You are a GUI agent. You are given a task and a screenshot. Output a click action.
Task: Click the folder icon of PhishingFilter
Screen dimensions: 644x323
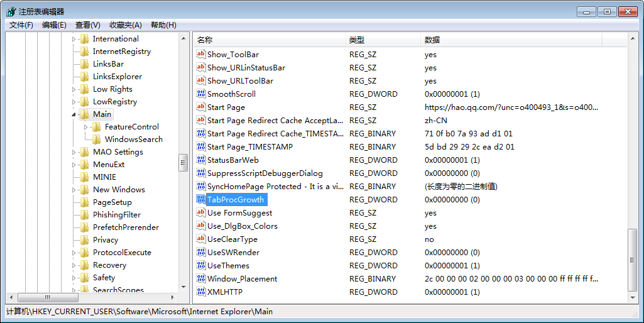tap(85, 215)
